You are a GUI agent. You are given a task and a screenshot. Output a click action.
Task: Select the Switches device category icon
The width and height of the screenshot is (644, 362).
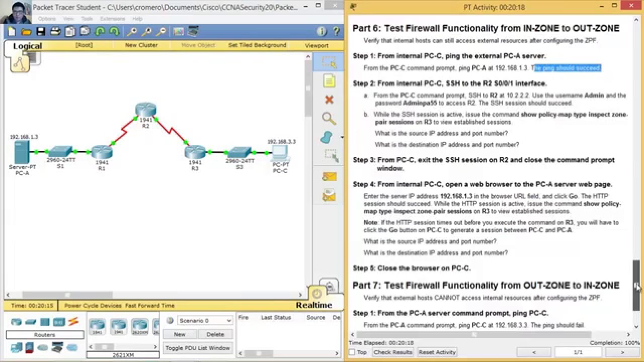(x=31, y=322)
